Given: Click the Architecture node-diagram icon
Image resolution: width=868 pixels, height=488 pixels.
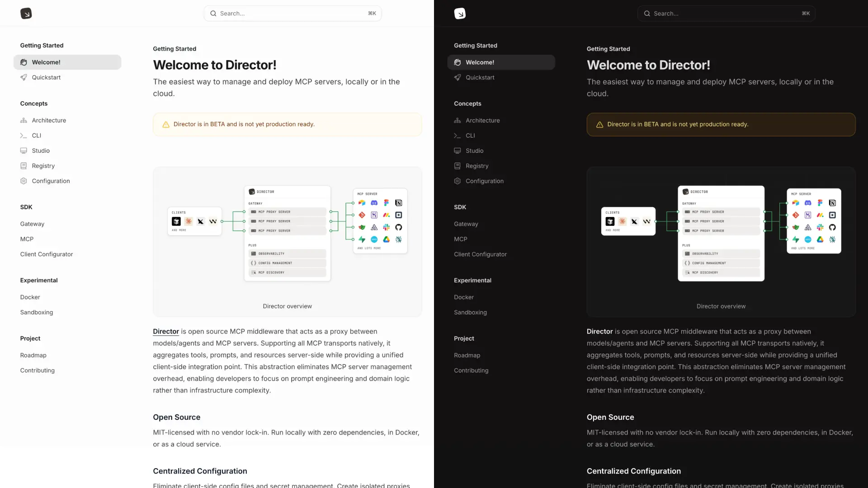Looking at the screenshot, I should pyautogui.click(x=24, y=120).
